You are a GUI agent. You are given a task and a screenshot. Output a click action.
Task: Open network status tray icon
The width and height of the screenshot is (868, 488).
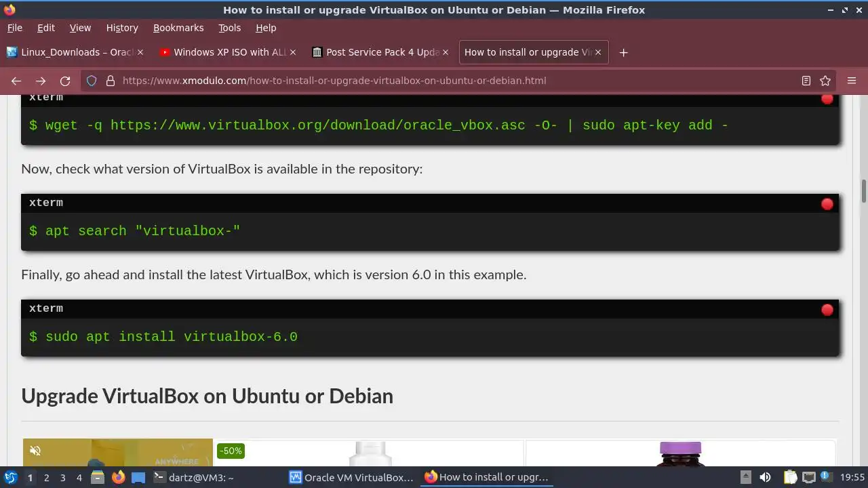click(x=808, y=477)
